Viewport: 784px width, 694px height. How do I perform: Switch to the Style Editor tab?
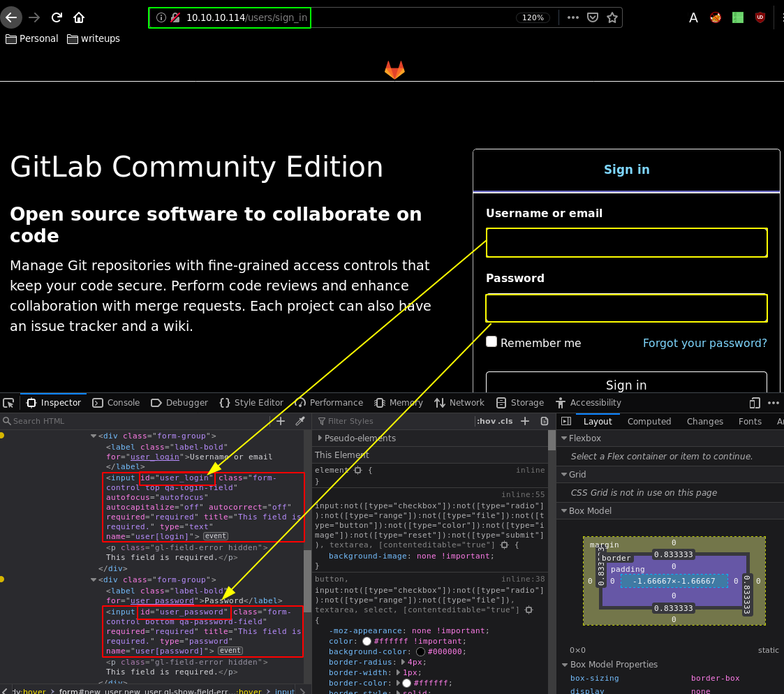[251, 403]
